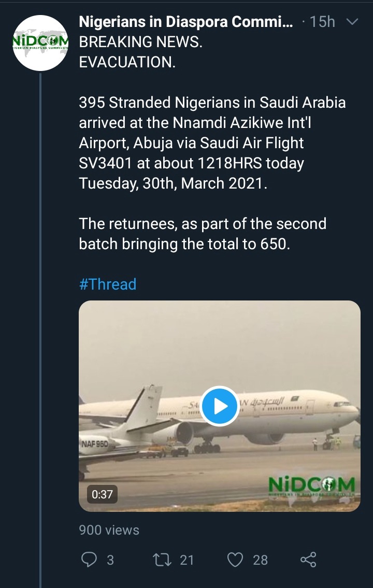Viewport: 373px width, 588px height.
Task: Open the NiDCOM profile avatar
Action: (40, 43)
